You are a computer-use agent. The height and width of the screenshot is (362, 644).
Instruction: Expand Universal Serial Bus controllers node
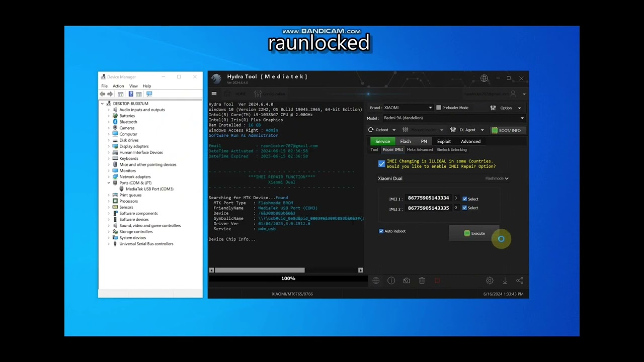pyautogui.click(x=109, y=244)
